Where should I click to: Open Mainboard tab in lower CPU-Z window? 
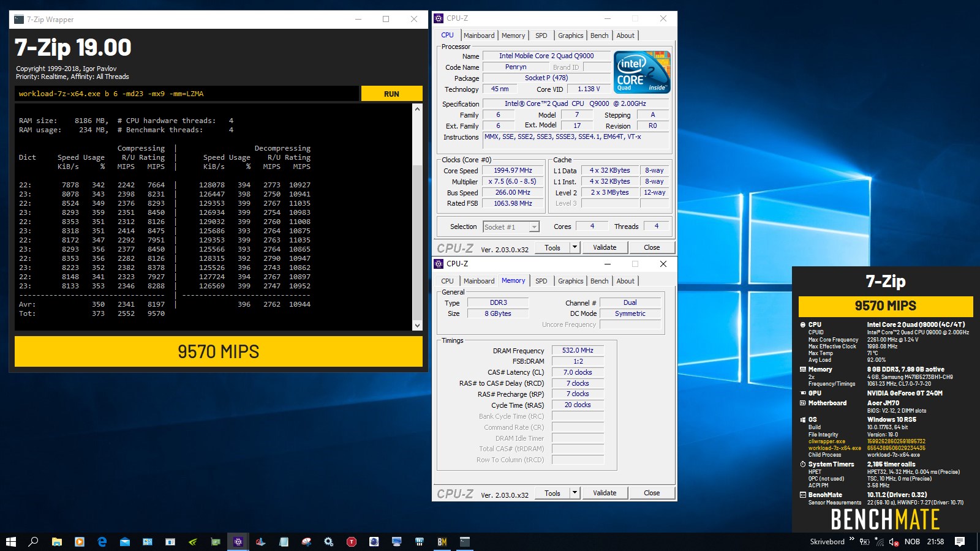[479, 281]
